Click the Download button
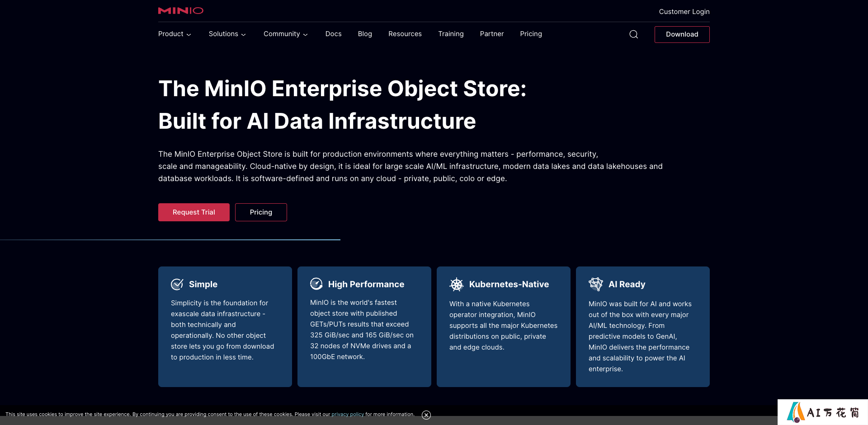The height and width of the screenshot is (425, 868). pyautogui.click(x=682, y=34)
